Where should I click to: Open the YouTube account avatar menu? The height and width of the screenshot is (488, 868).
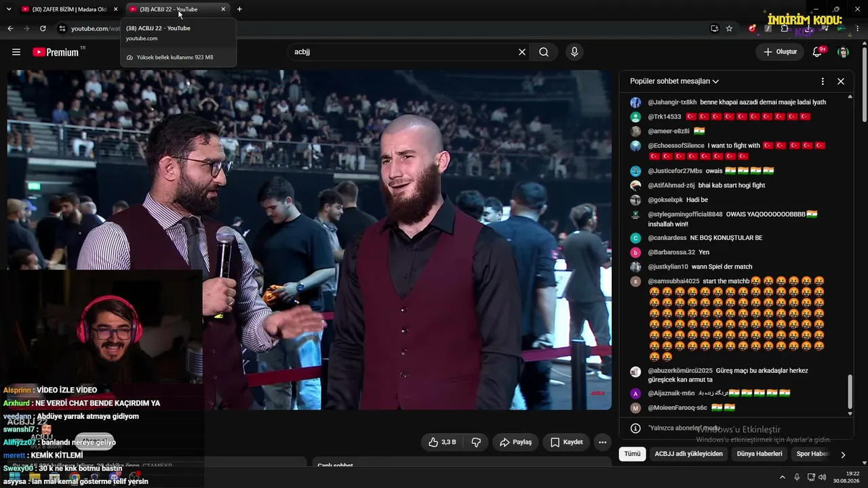pyautogui.click(x=843, y=52)
